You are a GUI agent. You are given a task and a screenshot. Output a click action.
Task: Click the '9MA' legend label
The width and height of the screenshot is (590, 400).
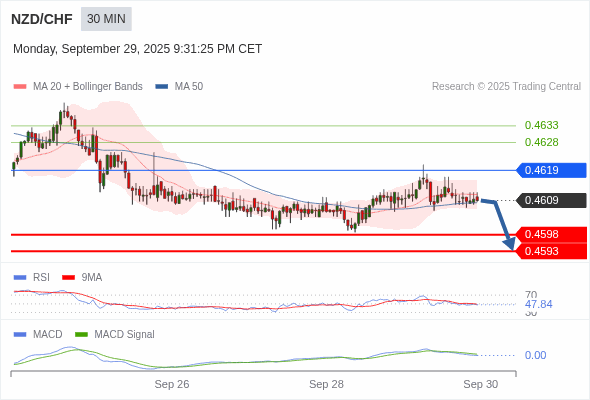pyautogui.click(x=92, y=278)
